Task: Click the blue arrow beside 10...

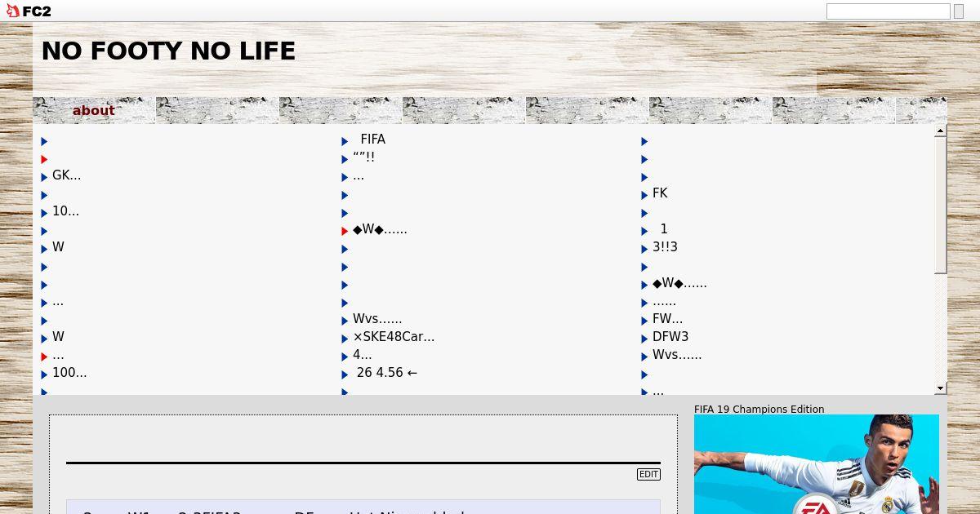Action: point(44,213)
